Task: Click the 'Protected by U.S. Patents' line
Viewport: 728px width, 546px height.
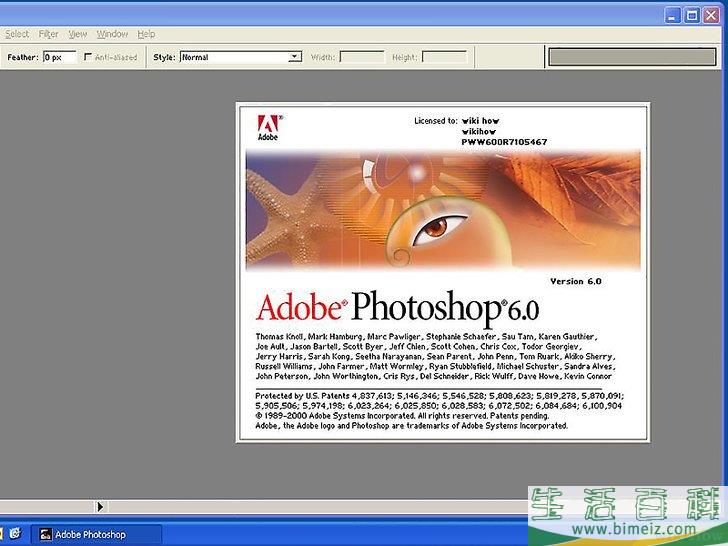Action: click(x=440, y=396)
